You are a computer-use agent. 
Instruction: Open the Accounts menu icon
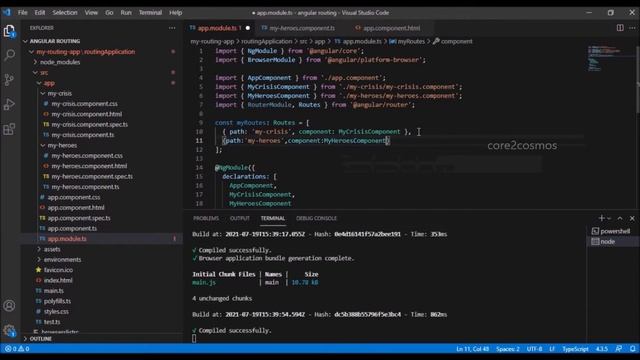point(9,306)
